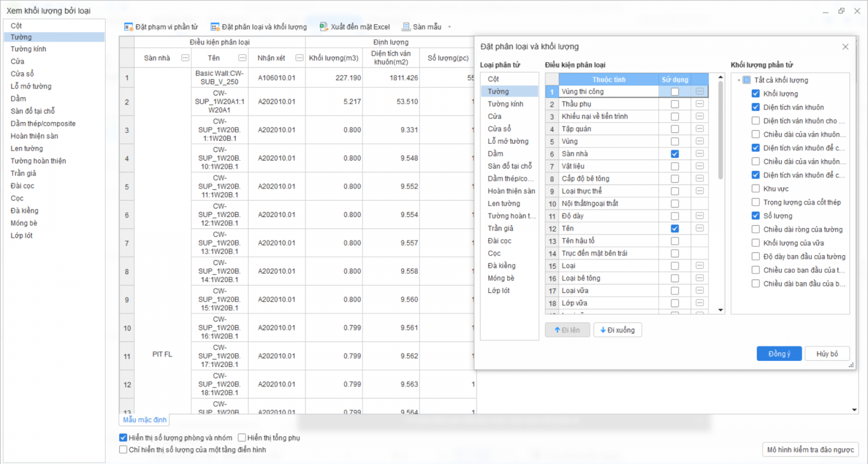868x464 pixels.
Task: Open the Mẫu mặc định tab
Action: coord(144,419)
